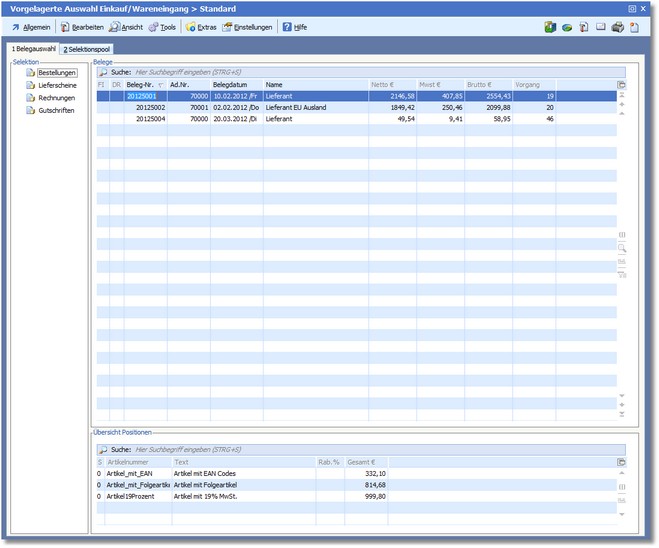Image resolution: width=659 pixels, height=548 pixels.
Task: Switch to the Selektionspool tab
Action: click(x=87, y=49)
